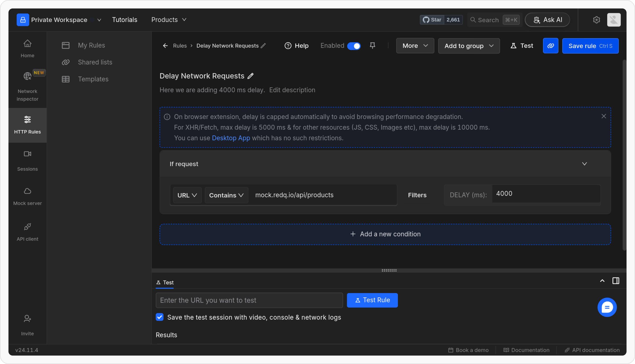Viewport: 635px width, 364px height.
Task: Toggle the test panel side layout icon
Action: tap(616, 281)
